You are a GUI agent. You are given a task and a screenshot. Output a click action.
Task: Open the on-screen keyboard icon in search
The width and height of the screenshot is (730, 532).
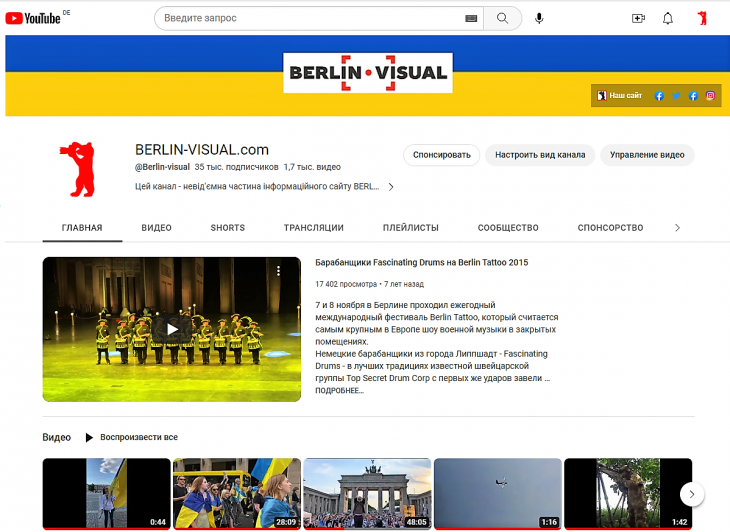(471, 18)
